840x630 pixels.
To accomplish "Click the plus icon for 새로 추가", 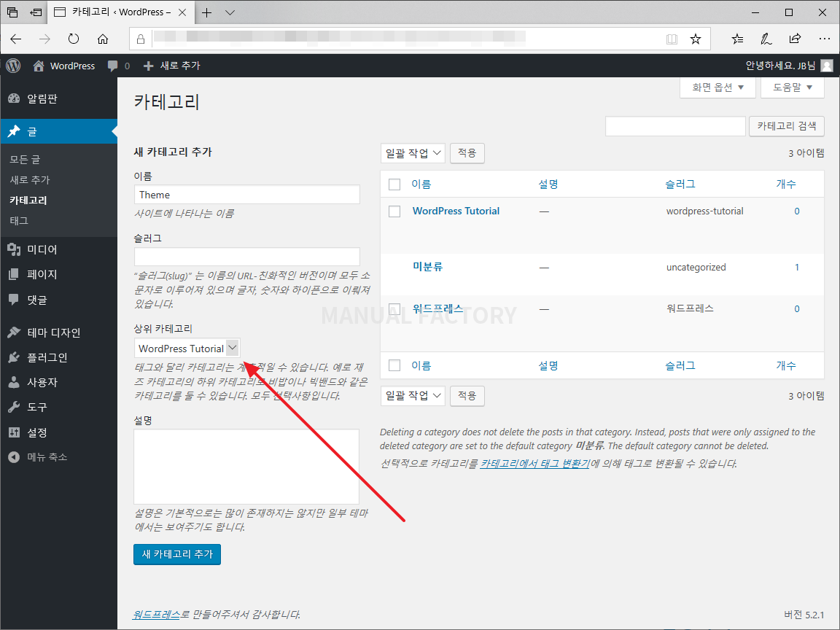I will pyautogui.click(x=149, y=66).
